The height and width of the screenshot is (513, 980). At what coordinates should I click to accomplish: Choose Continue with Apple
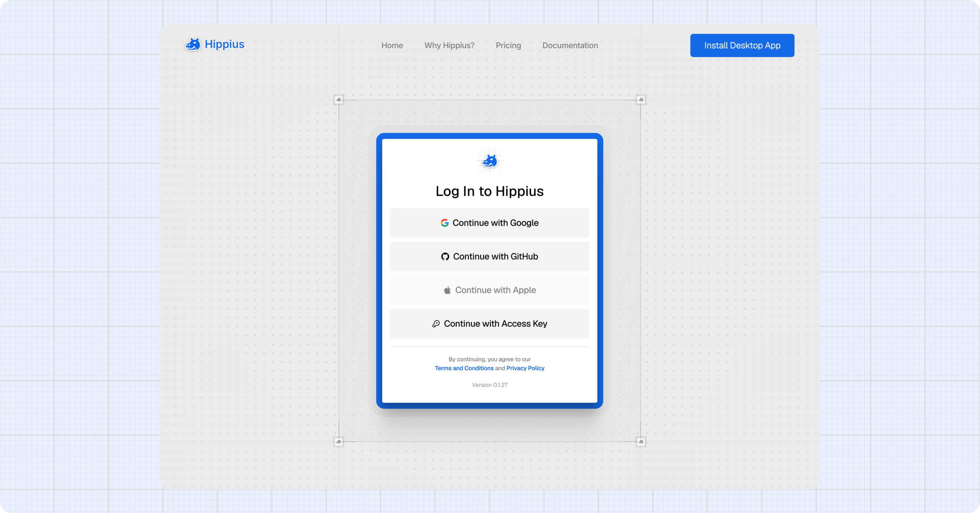tap(489, 290)
